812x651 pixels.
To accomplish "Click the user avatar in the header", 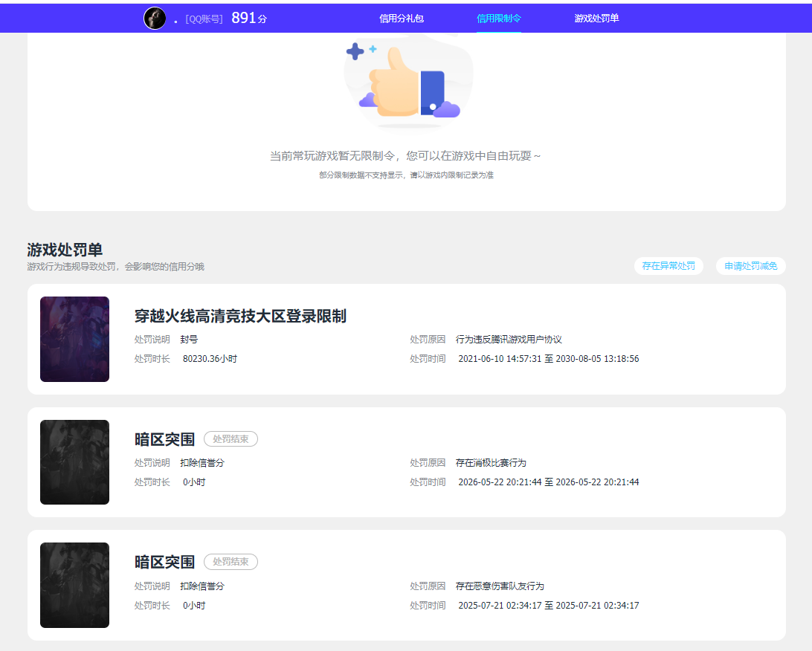I will pos(155,19).
